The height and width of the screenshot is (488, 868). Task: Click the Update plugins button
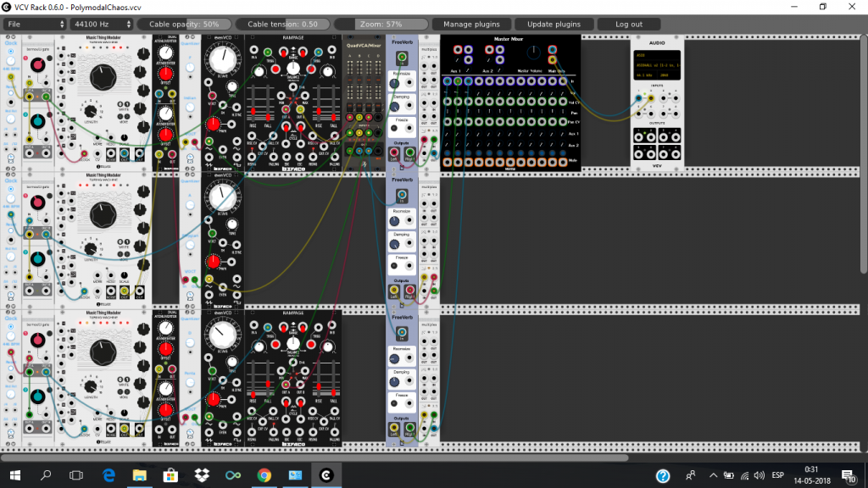pos(554,25)
